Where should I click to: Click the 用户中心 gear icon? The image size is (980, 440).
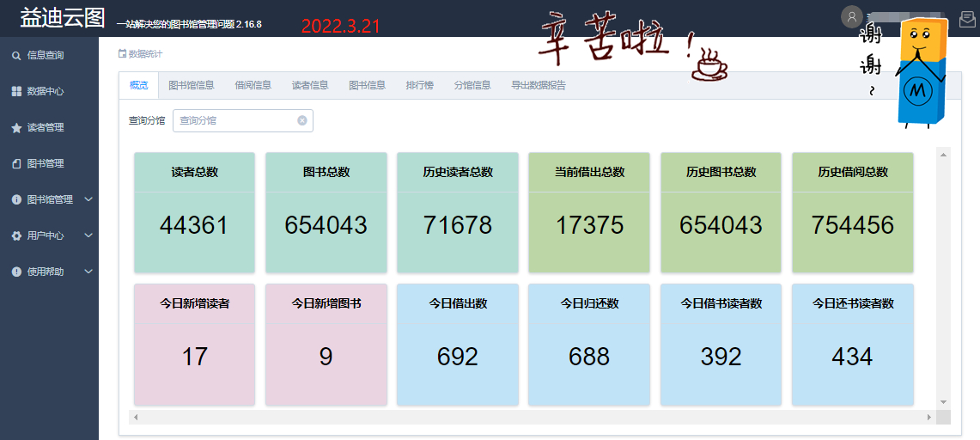tap(16, 235)
